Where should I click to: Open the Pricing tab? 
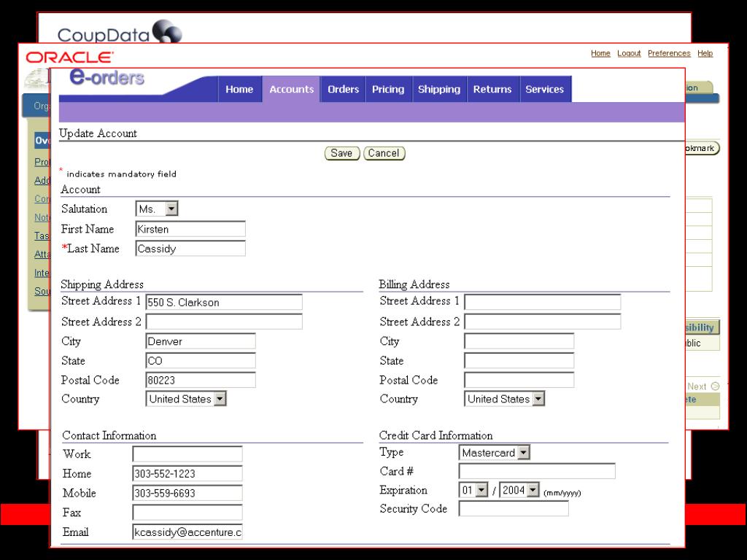coord(388,89)
